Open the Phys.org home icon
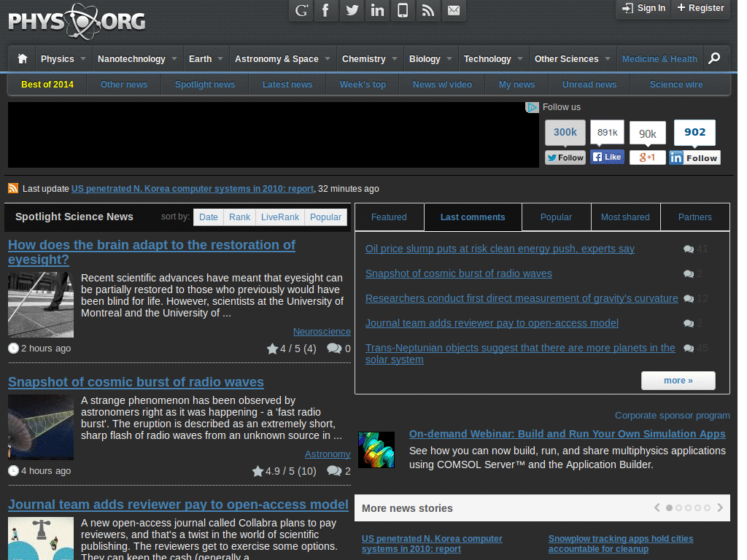This screenshot has width=747, height=560. (x=22, y=58)
